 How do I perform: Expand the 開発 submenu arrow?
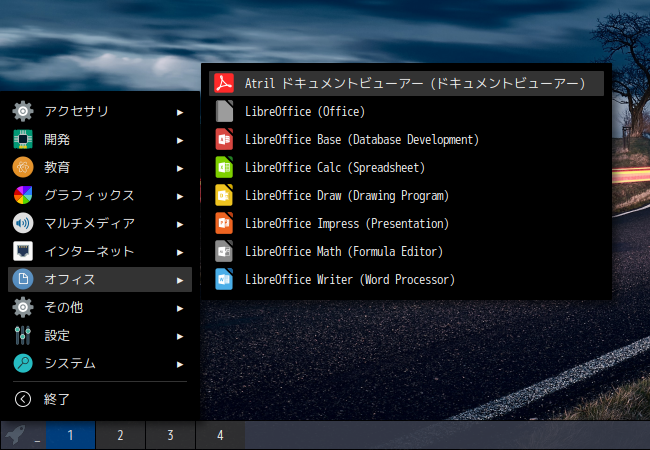coord(179,140)
